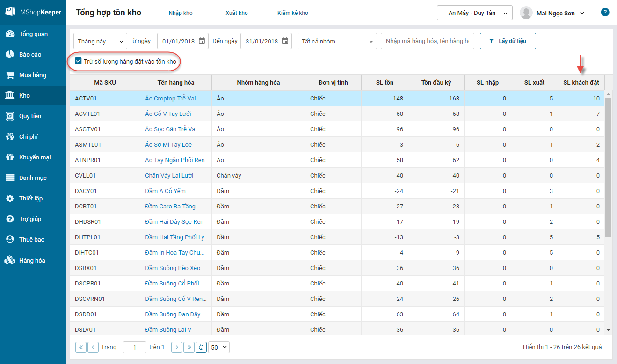617x364 pixels.
Task: Open calendar picker for start date
Action: click(x=202, y=41)
